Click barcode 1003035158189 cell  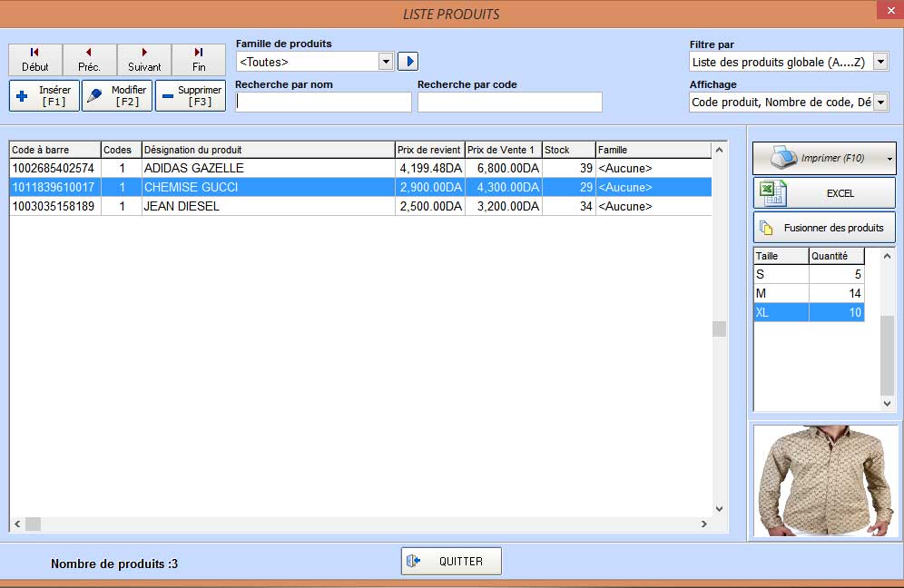[x=54, y=206]
